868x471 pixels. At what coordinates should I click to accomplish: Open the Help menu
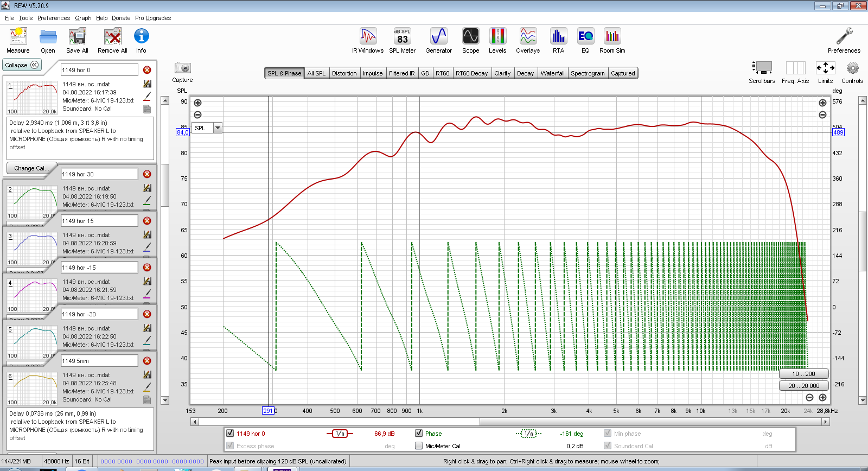pyautogui.click(x=101, y=18)
